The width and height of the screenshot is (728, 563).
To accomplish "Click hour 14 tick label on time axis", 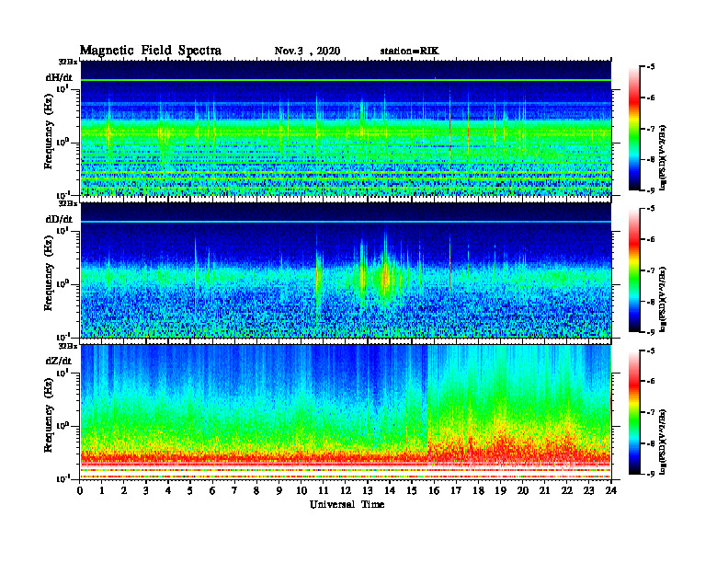I will (x=390, y=491).
